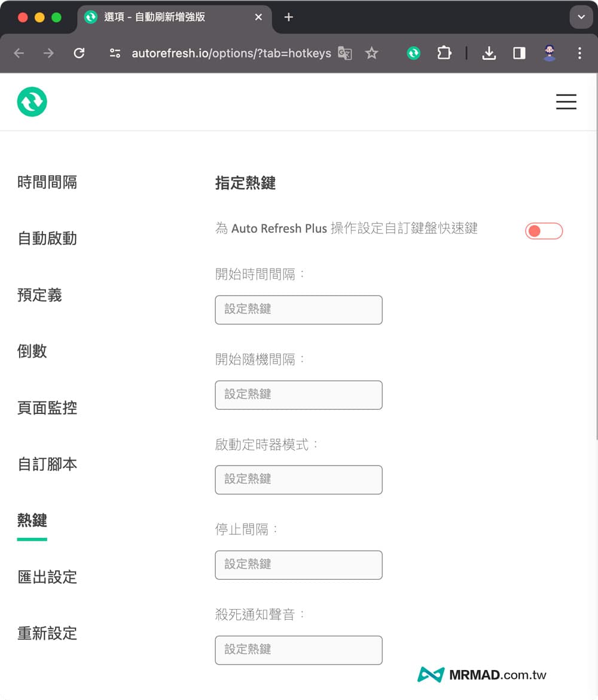
Task: Select the 重新設定 section
Action: coord(47,634)
